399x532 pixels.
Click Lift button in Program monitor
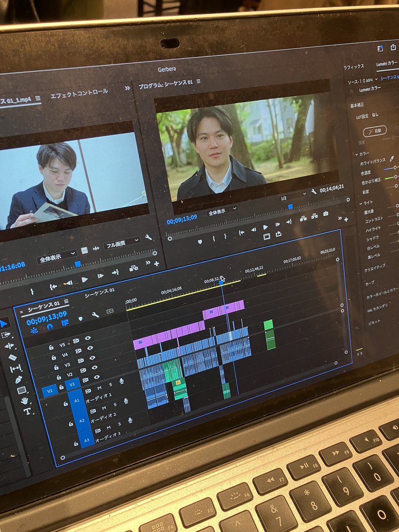(303, 218)
